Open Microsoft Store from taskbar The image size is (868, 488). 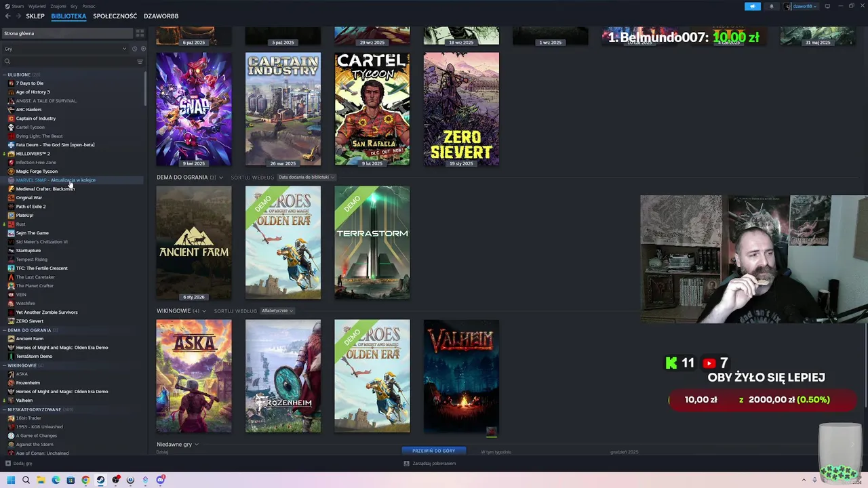71,480
